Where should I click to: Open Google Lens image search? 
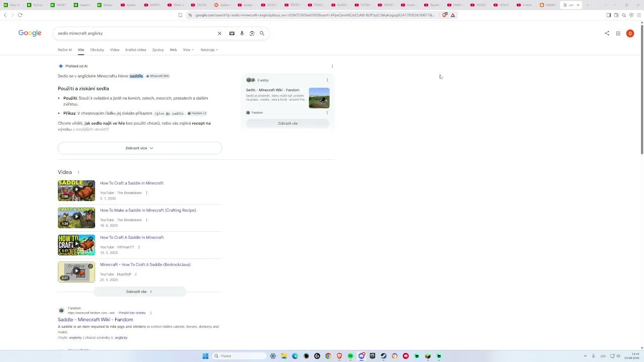click(252, 33)
